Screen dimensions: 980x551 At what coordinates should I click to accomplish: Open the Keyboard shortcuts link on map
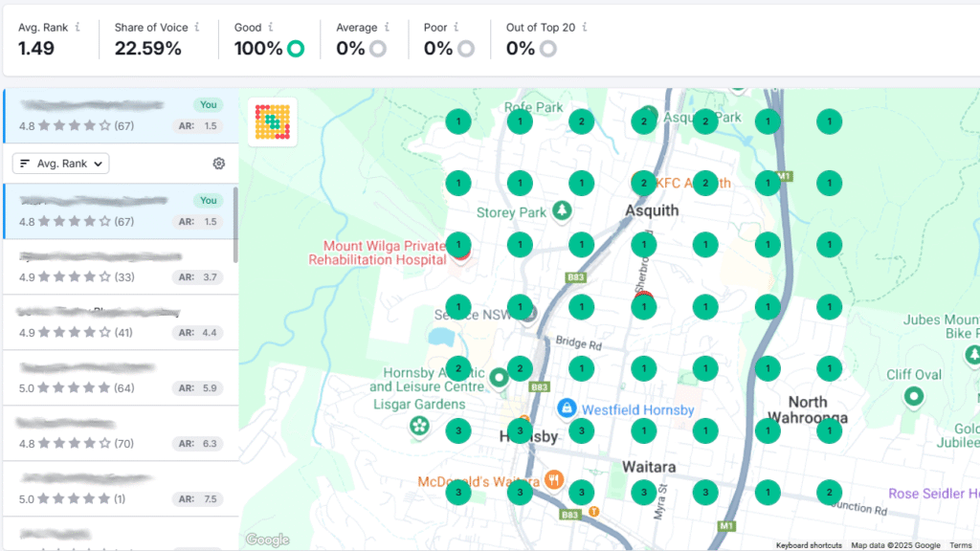pos(809,545)
